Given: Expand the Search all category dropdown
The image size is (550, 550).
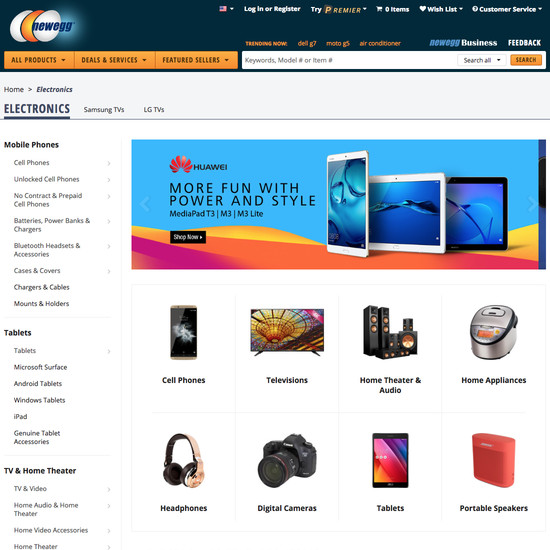Looking at the screenshot, I should (x=481, y=60).
